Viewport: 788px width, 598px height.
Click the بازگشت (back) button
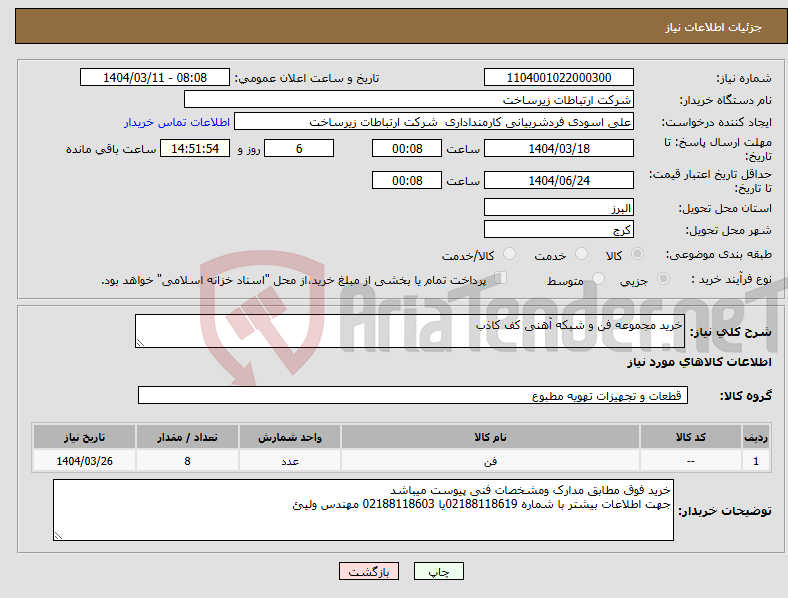pyautogui.click(x=369, y=571)
